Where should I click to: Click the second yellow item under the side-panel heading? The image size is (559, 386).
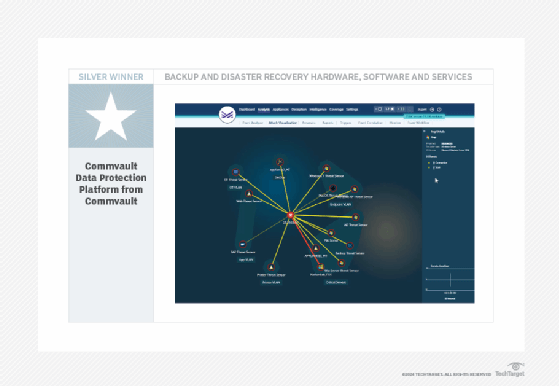(x=434, y=167)
